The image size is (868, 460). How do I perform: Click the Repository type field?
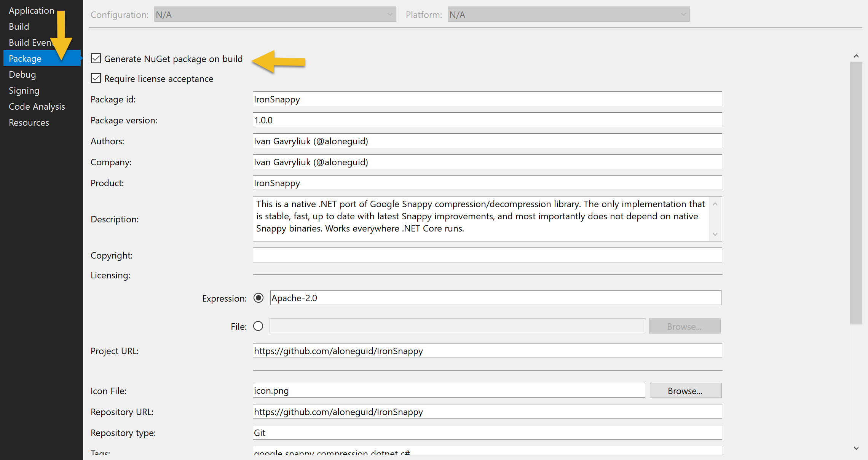tap(487, 433)
